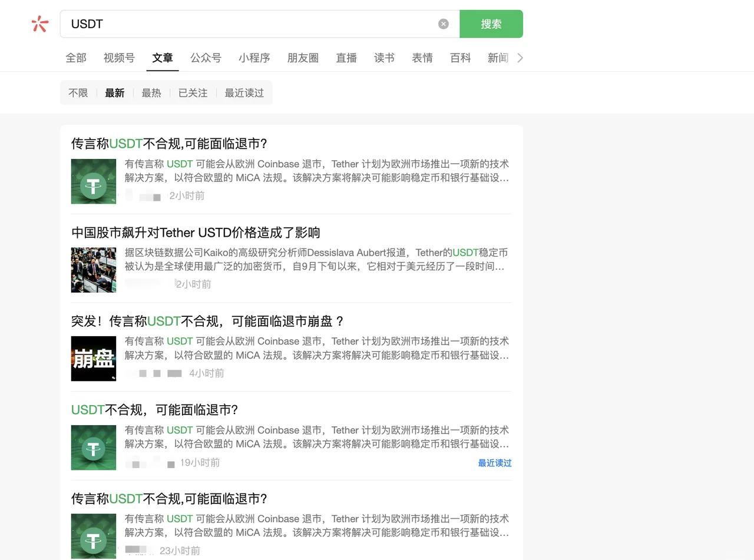Click summary text of the 19小时前 article

point(317,437)
